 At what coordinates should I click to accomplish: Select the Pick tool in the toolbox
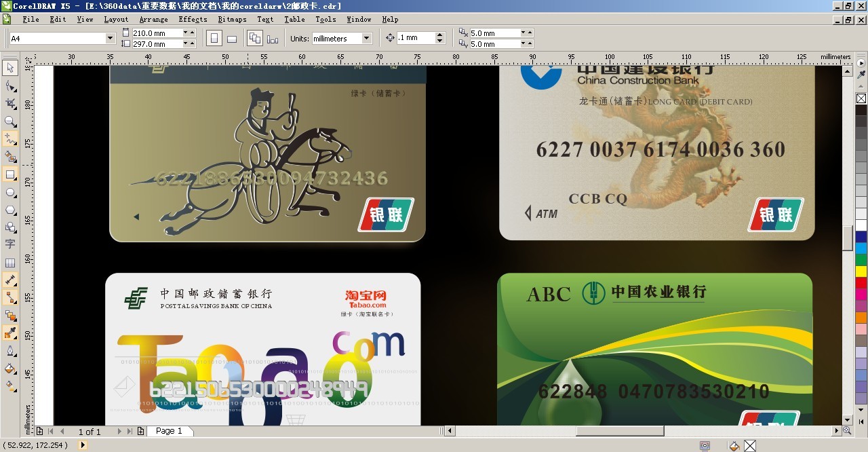click(x=10, y=68)
